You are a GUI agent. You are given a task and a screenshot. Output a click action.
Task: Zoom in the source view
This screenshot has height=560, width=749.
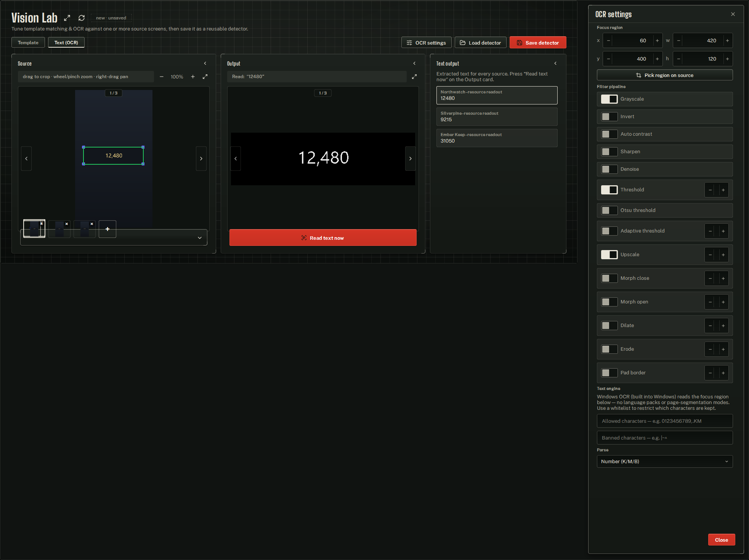coord(193,77)
